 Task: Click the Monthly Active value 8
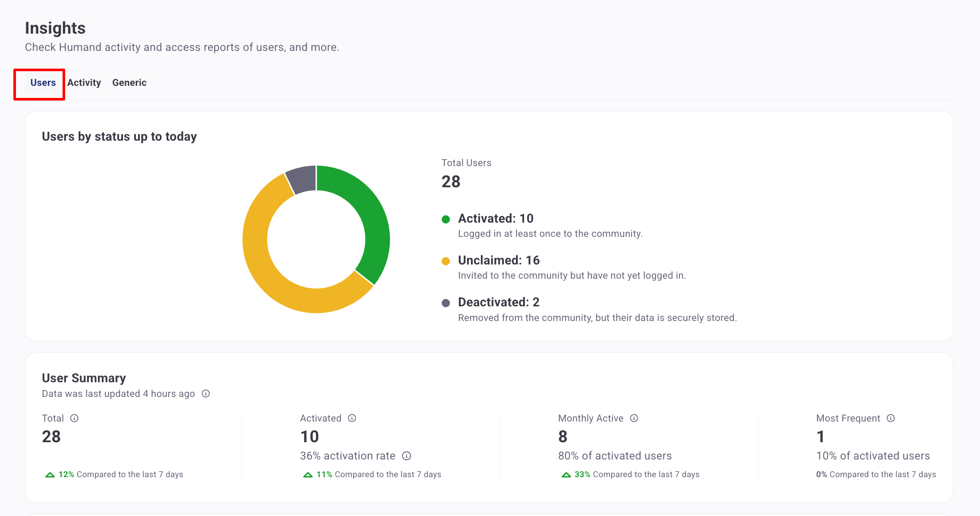[x=562, y=437]
